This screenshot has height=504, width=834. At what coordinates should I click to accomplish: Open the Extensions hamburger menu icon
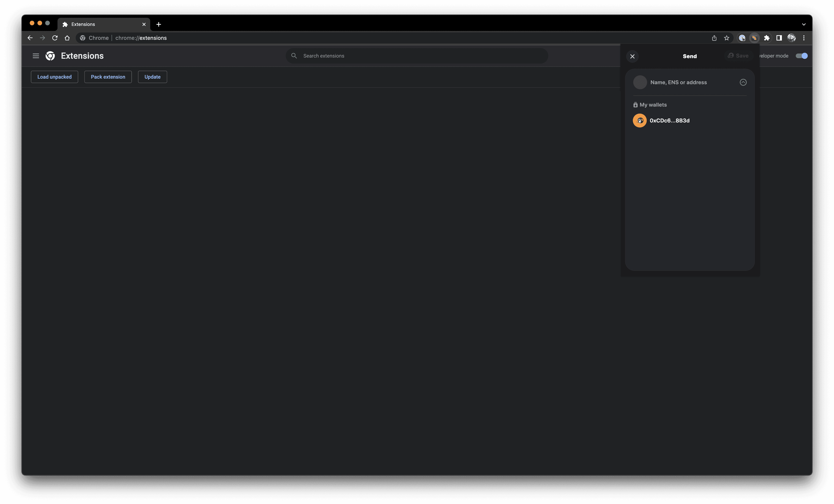(x=36, y=56)
